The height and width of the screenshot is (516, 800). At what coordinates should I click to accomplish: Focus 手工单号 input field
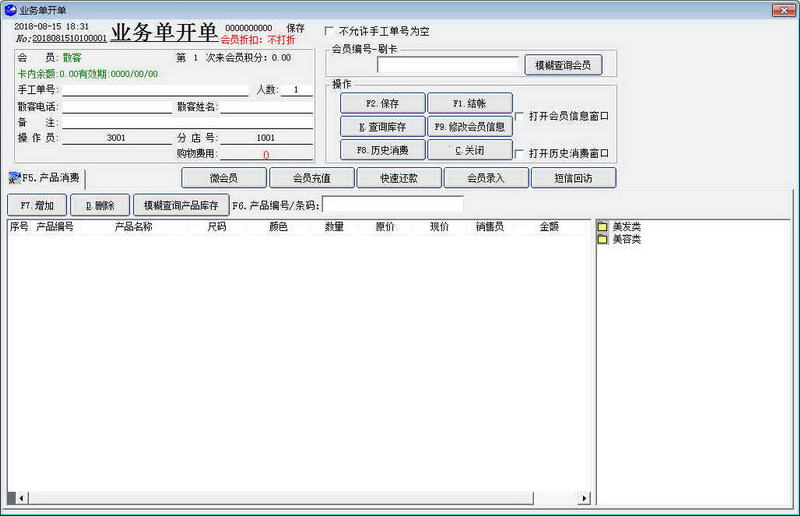click(x=155, y=90)
